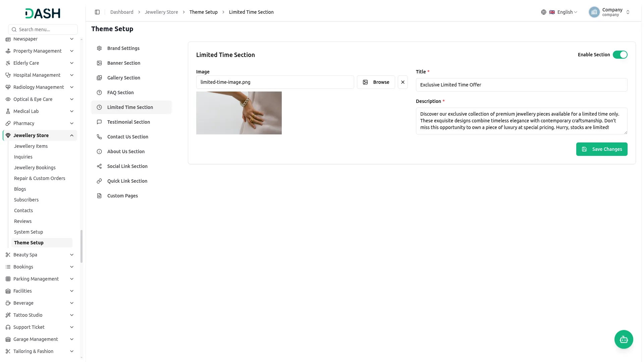
Task: Click the sidebar vertical scrollbar thumb
Action: (x=82, y=246)
